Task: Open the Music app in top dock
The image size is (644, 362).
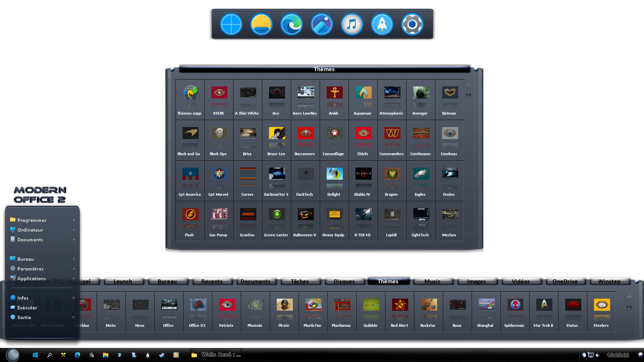Action: 352,24
